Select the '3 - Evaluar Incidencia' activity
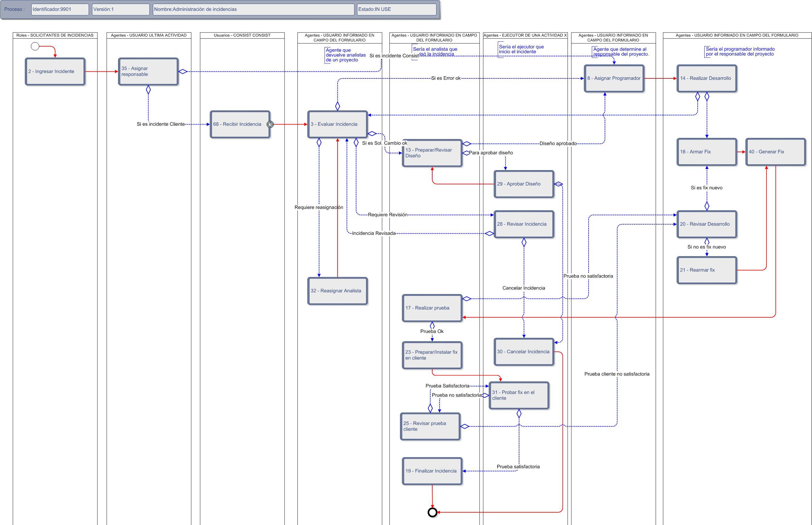 [x=338, y=125]
